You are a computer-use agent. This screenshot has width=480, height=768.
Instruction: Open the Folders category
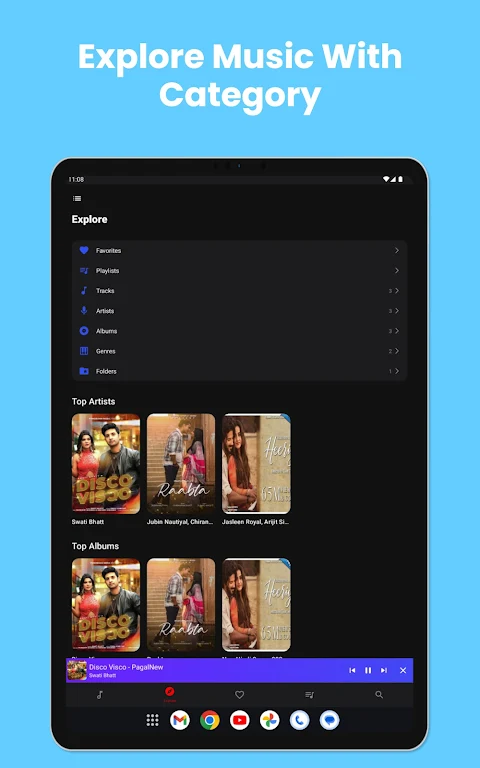(240, 371)
